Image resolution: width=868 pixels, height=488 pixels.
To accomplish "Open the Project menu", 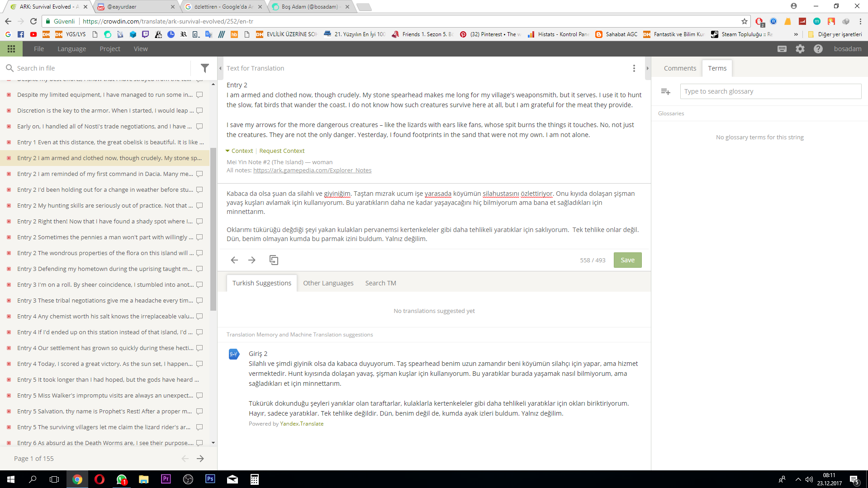I will (x=110, y=49).
